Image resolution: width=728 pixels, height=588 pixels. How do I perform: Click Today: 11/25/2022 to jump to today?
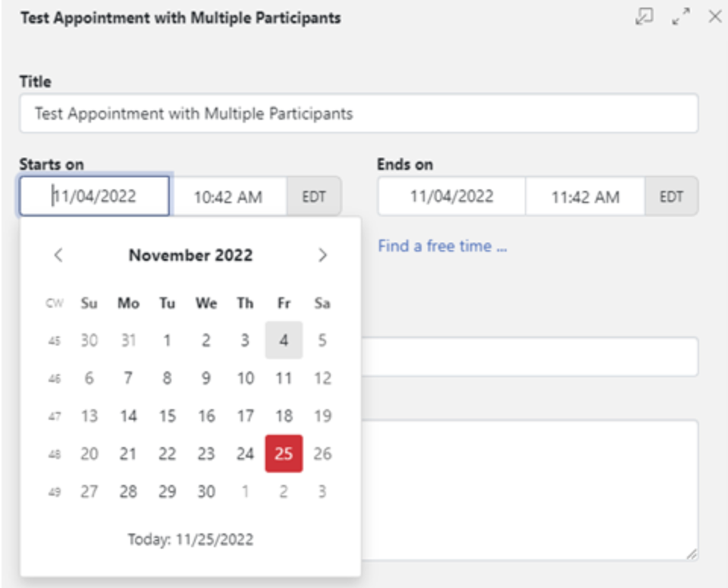190,540
